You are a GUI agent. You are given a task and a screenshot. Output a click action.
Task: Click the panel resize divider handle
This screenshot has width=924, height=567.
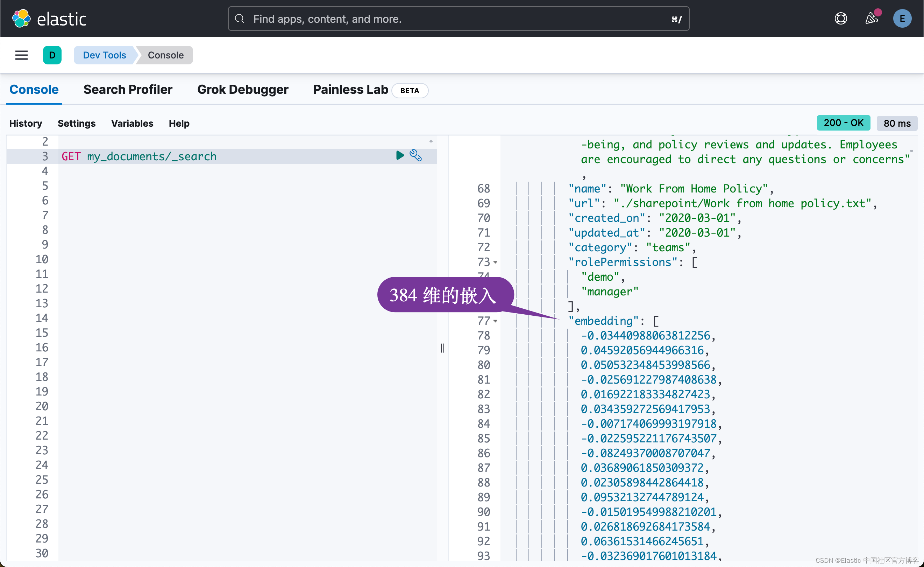(x=442, y=348)
